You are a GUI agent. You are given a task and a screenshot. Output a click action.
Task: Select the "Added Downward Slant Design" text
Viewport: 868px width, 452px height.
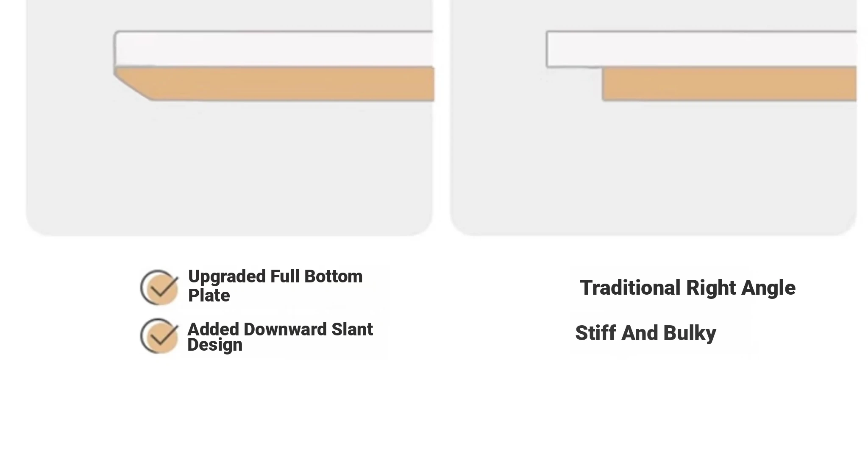280,337
